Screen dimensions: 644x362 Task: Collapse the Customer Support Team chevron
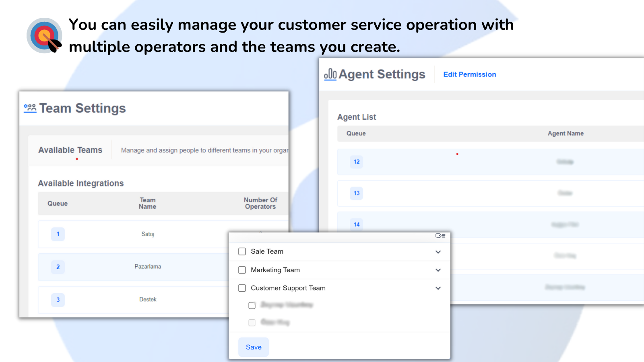438,288
